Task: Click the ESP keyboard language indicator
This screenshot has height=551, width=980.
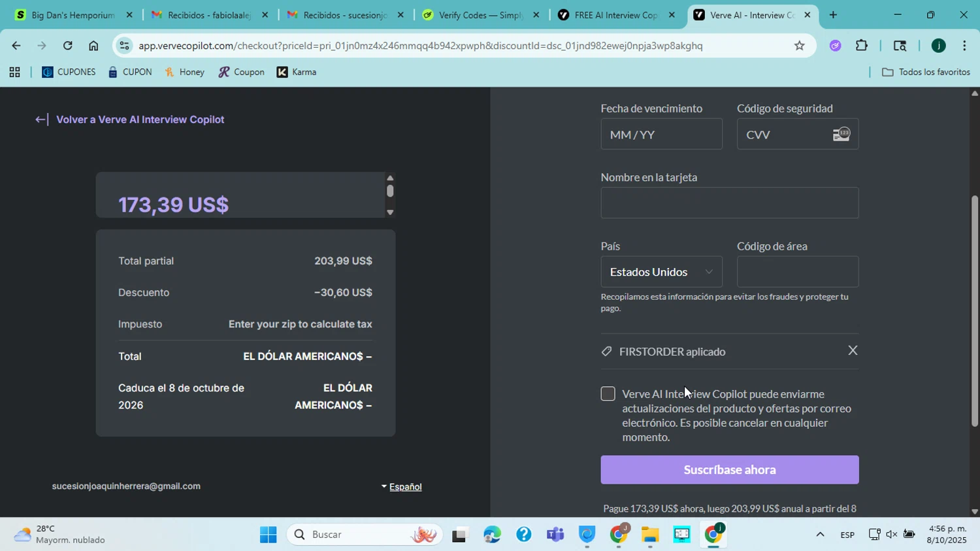Action: 847,535
